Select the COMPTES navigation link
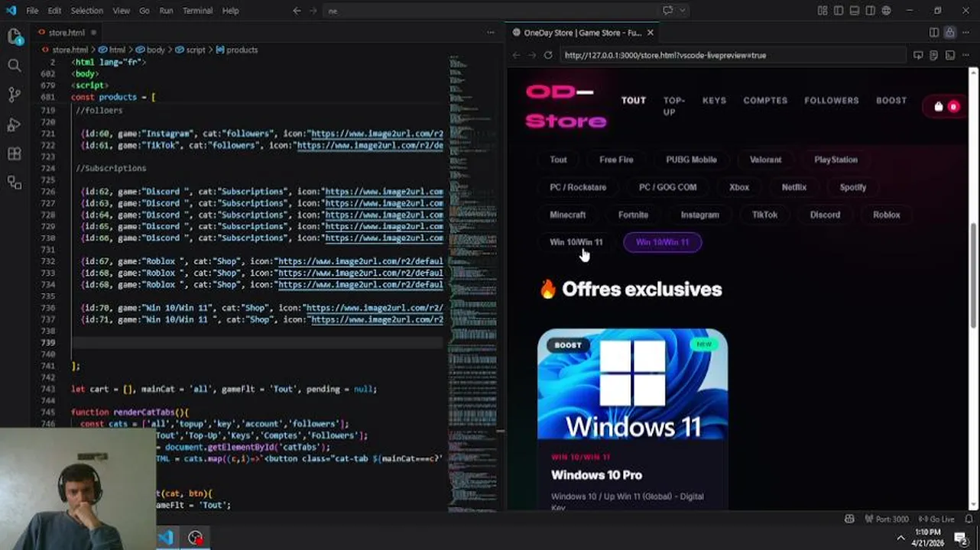Screen dimensions: 980x550 point(765,100)
